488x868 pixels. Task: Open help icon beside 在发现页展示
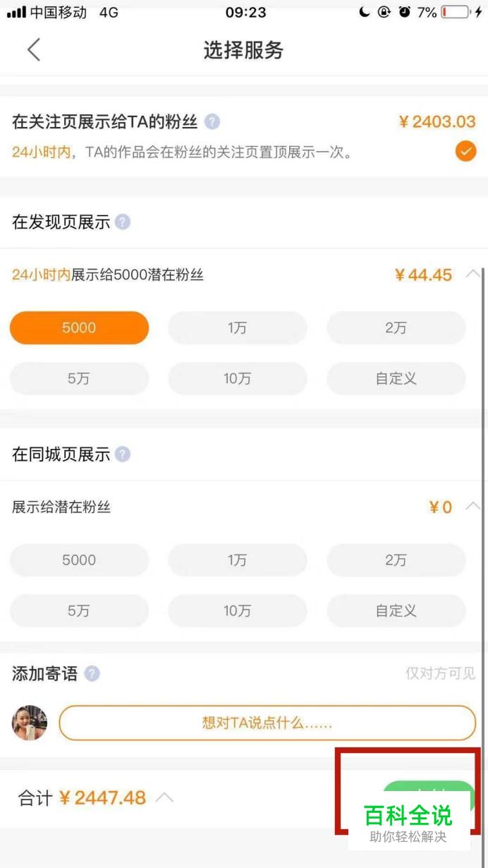(x=123, y=222)
